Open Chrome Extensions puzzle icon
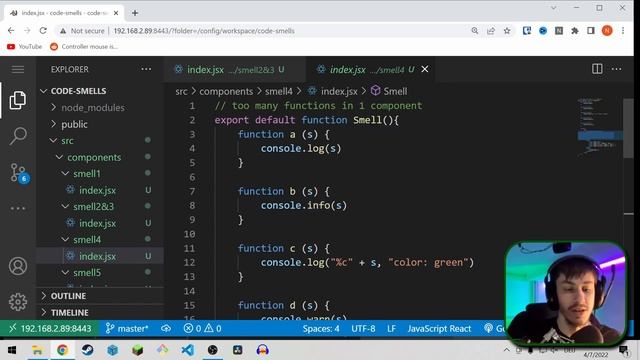 (x=575, y=31)
